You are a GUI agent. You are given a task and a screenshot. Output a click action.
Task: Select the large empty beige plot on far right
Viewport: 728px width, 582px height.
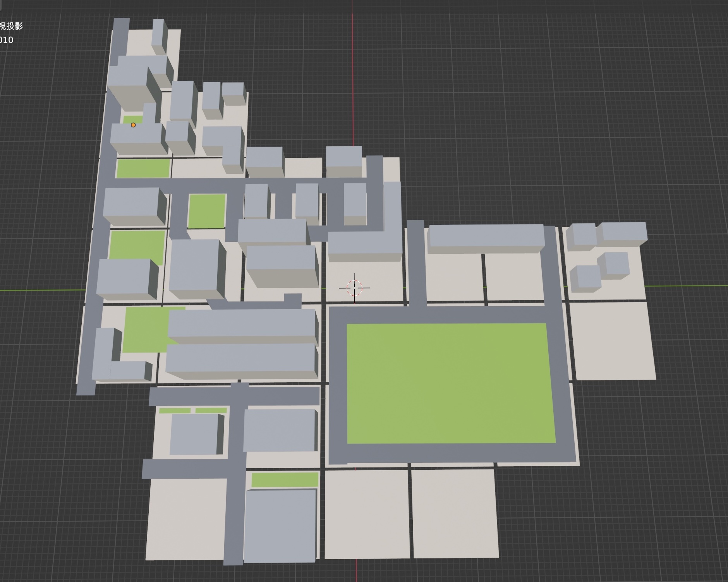click(612, 341)
